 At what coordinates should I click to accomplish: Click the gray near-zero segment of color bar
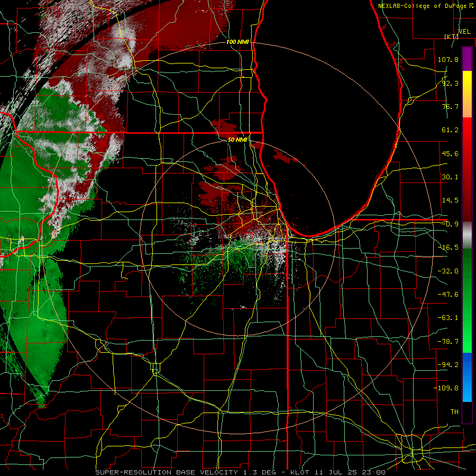pos(467,235)
